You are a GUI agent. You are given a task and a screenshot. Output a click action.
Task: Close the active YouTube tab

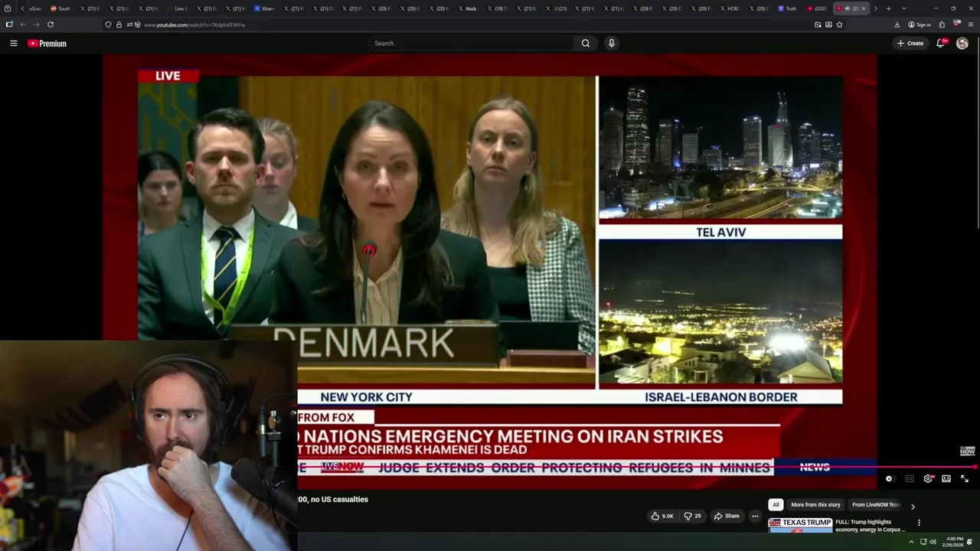pyautogui.click(x=864, y=8)
